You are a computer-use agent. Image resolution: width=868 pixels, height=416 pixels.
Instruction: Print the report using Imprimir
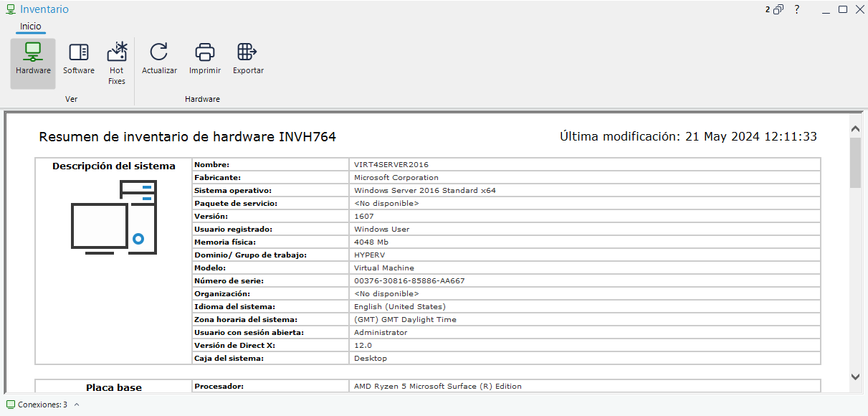205,59
